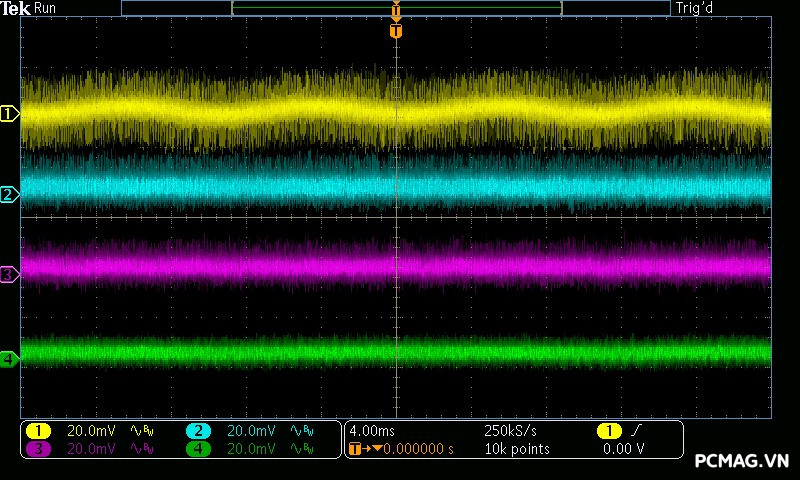Click the Trig'd trigger status label

[695, 8]
